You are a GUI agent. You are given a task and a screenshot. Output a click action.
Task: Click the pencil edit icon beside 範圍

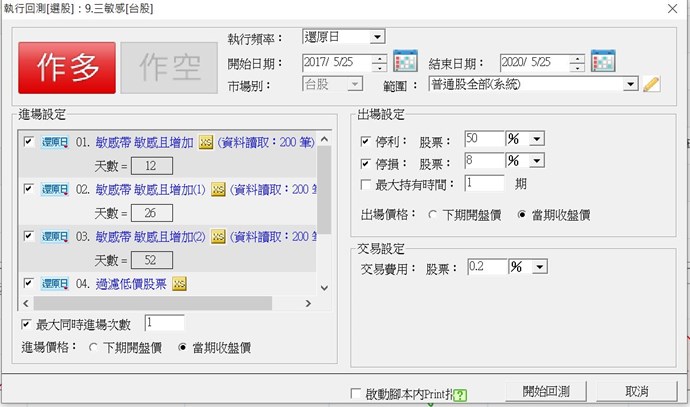click(651, 84)
